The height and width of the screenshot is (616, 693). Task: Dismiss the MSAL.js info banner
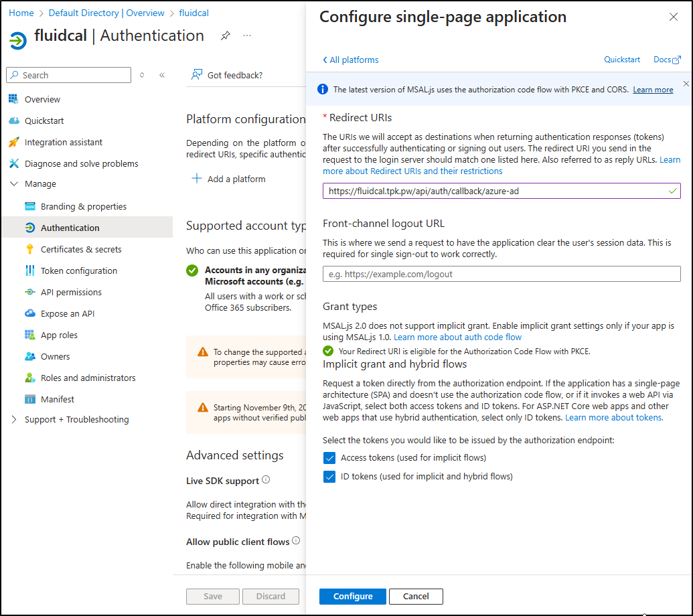(686, 84)
